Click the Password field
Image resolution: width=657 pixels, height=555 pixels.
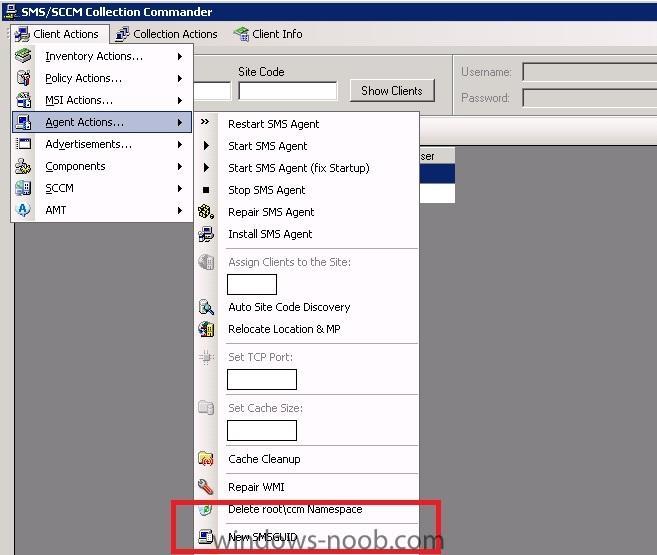click(x=590, y=98)
